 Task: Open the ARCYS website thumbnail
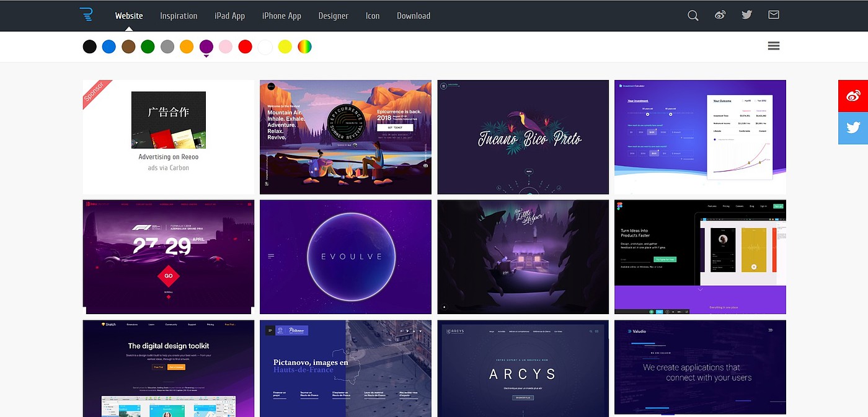click(x=523, y=368)
